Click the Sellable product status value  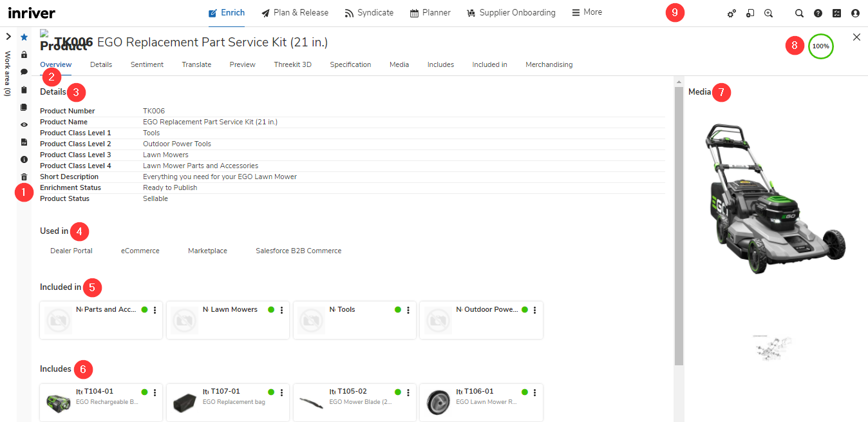[155, 198]
